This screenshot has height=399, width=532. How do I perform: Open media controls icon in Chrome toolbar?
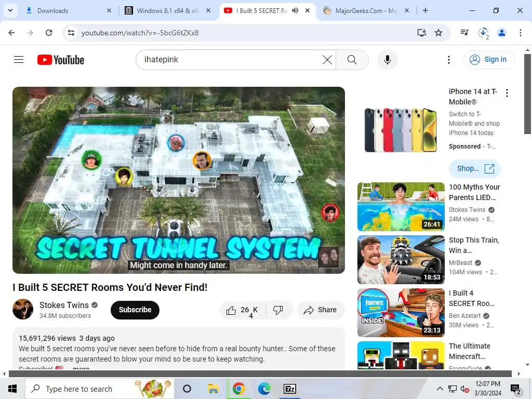(464, 33)
